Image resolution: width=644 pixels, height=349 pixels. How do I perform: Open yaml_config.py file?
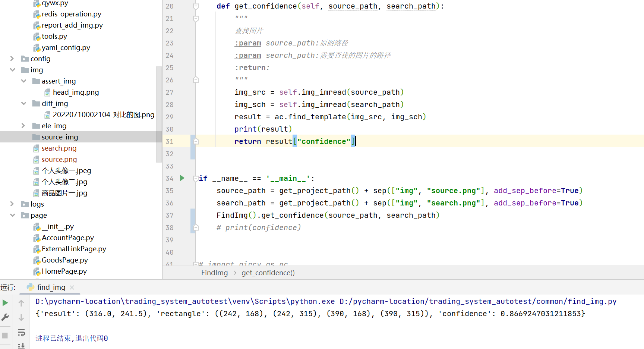pyautogui.click(x=66, y=47)
